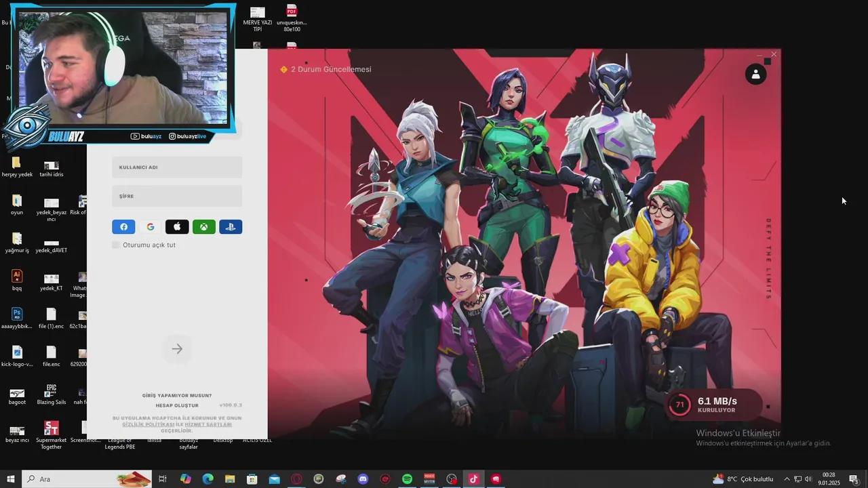This screenshot has height=488, width=868.
Task: Click the 71 percent install progress indicator
Action: tap(679, 405)
